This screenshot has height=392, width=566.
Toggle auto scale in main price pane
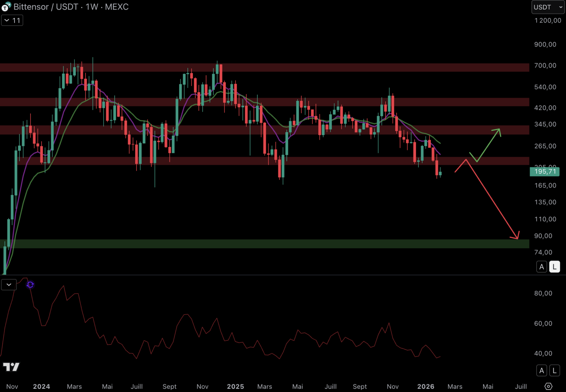[x=541, y=267]
